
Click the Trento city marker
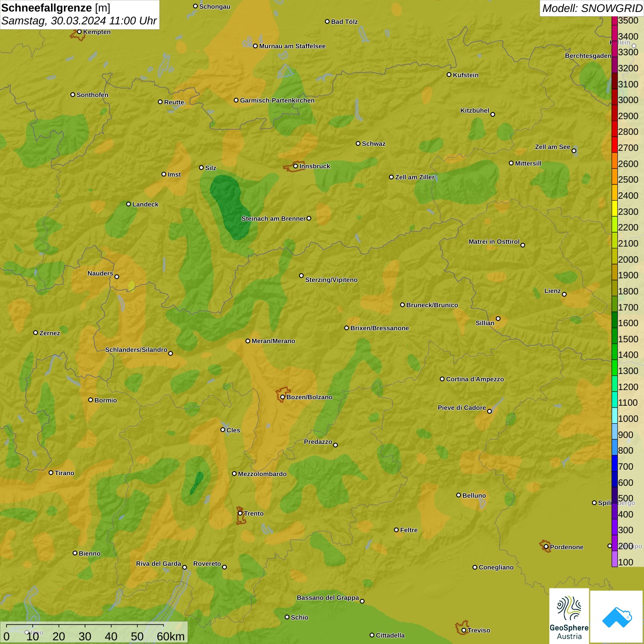[240, 513]
